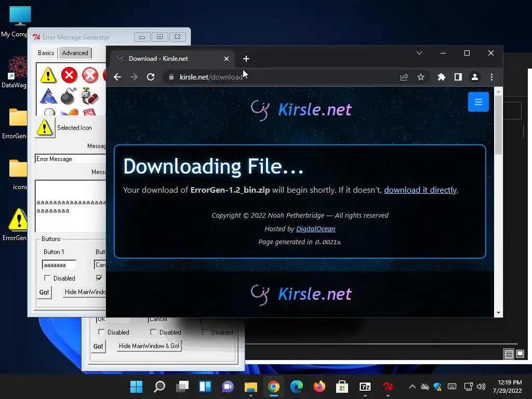Click Go! in the back generator window
532x399 pixels.
click(98, 347)
